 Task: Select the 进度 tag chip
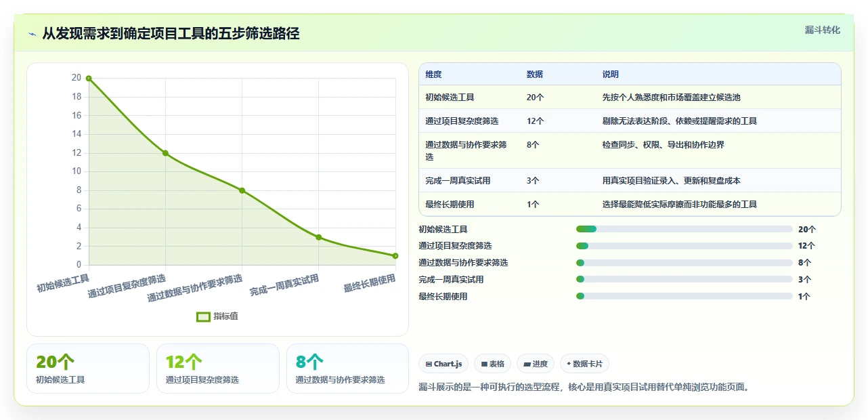[x=536, y=364]
